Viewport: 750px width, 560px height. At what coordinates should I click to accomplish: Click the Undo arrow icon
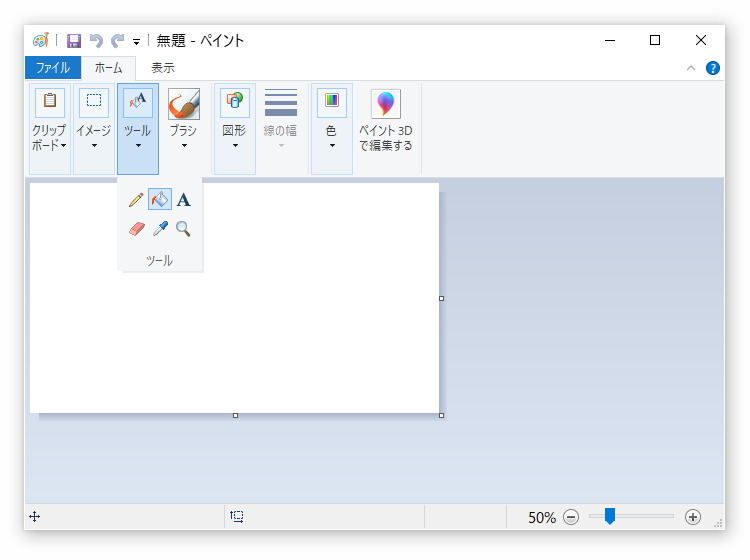tap(96, 41)
